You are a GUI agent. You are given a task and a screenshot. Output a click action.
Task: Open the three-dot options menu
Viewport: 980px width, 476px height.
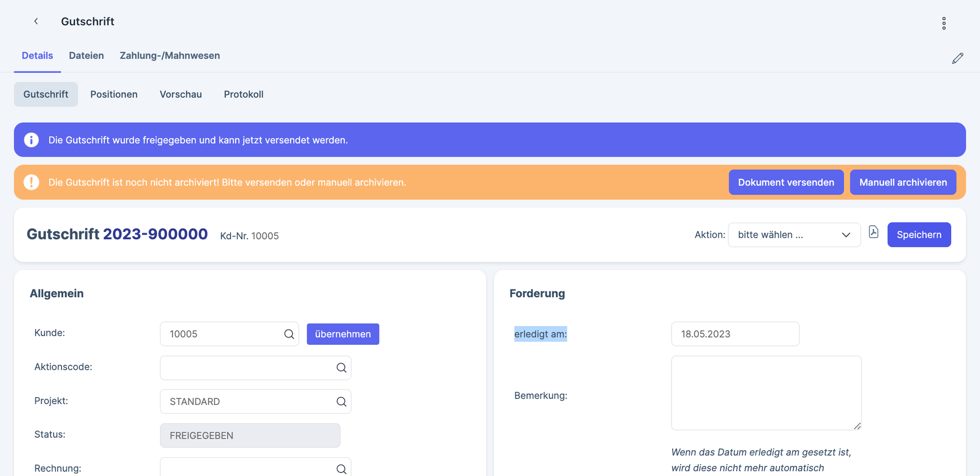pos(943,24)
